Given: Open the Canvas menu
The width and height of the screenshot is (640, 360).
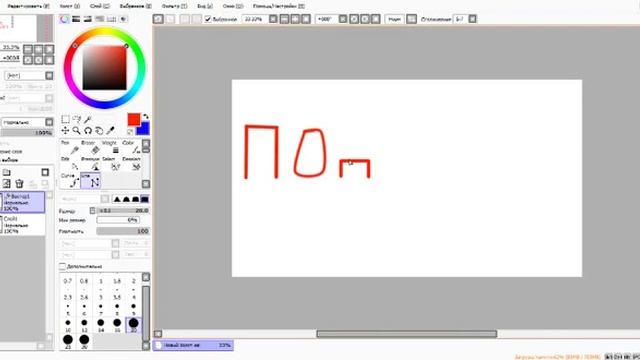Looking at the screenshot, I should coord(69,6).
